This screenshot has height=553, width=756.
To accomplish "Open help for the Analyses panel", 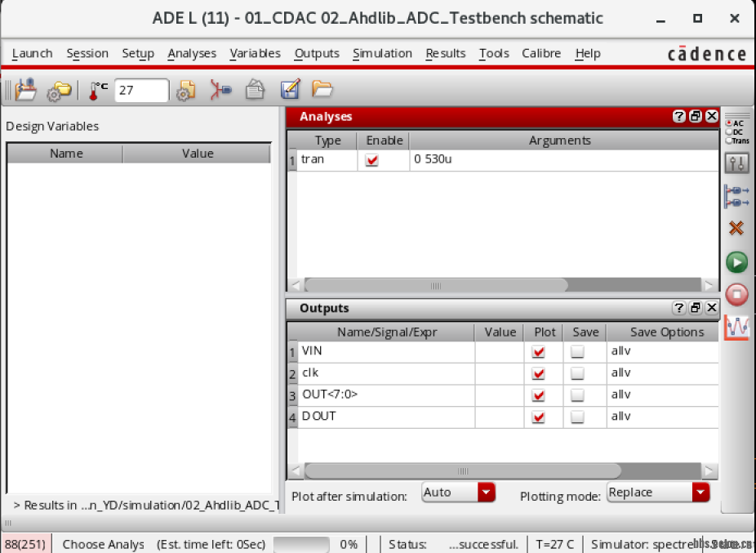I will (x=679, y=116).
